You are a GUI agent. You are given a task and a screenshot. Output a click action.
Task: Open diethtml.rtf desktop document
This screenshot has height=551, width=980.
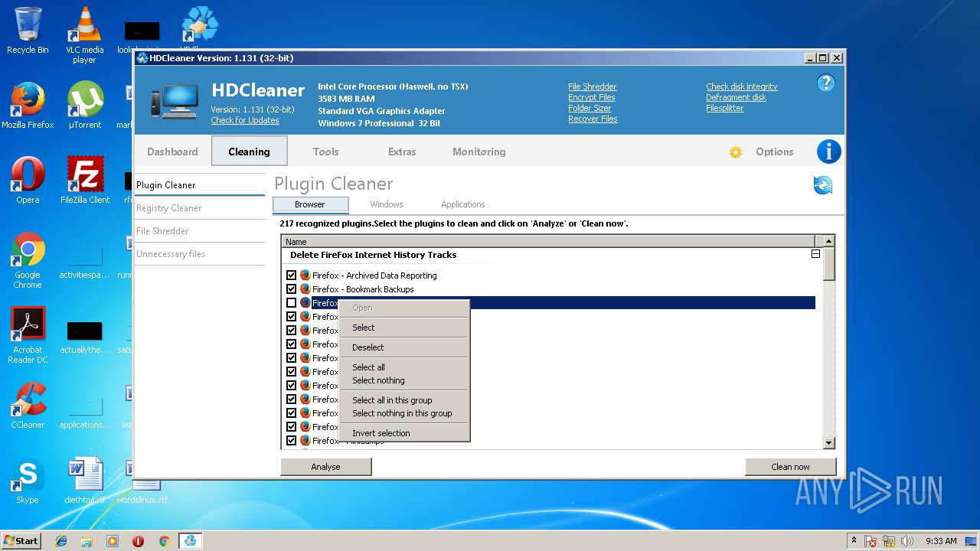pyautogui.click(x=84, y=481)
